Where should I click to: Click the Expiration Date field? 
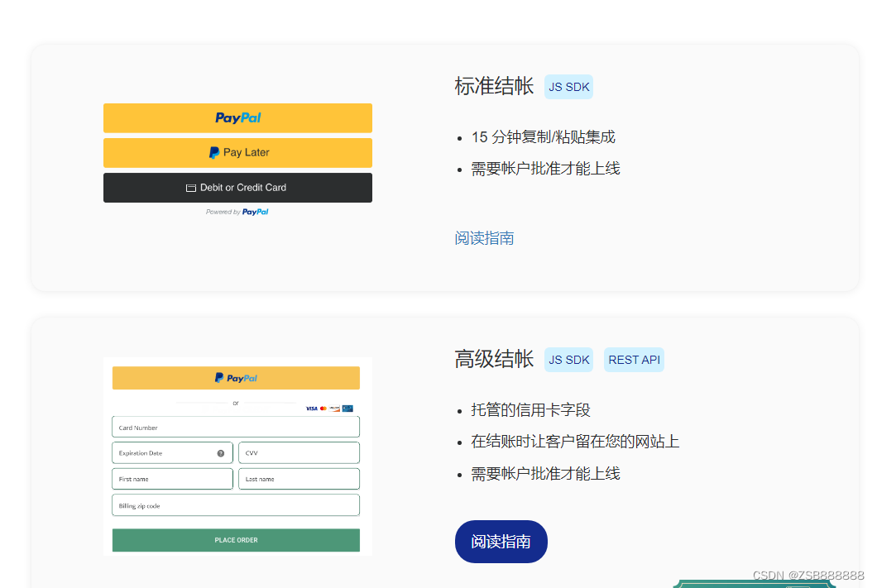coord(172,452)
